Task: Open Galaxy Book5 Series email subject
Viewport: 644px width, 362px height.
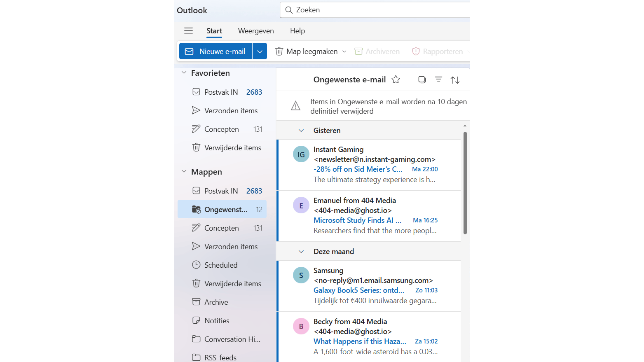Action: tap(359, 290)
